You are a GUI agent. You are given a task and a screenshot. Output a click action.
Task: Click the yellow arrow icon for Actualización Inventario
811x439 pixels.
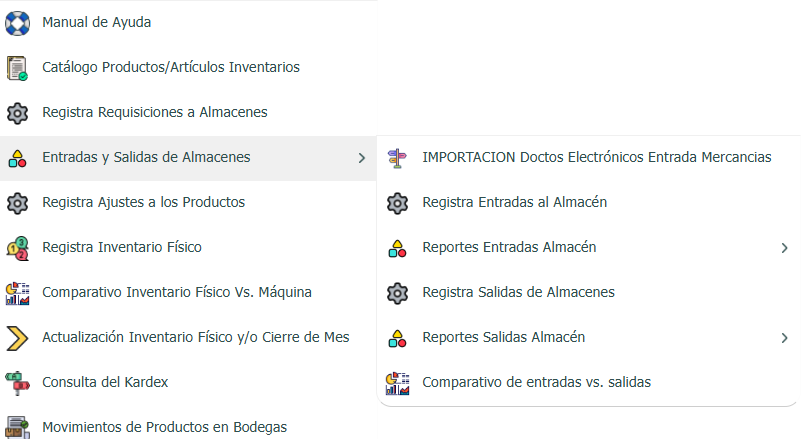pyautogui.click(x=17, y=337)
